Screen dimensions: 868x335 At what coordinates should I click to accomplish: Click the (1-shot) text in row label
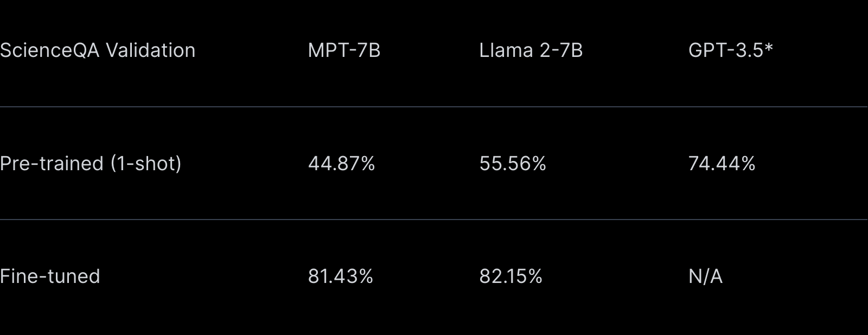click(146, 164)
